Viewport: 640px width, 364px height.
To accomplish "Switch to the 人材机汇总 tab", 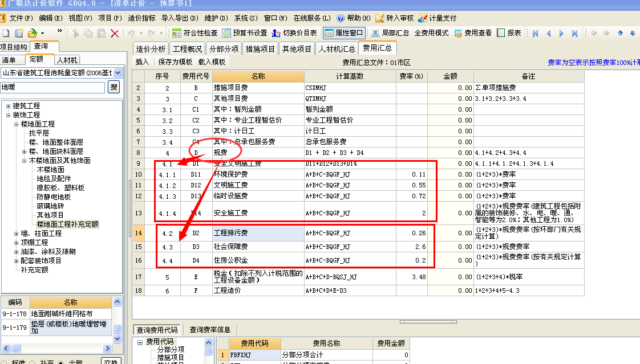I will point(337,49).
